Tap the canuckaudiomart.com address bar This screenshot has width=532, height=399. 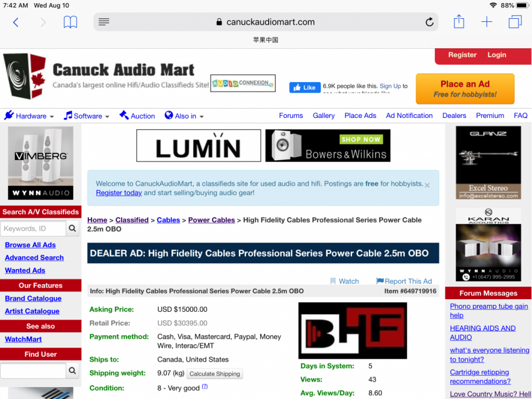coord(265,22)
